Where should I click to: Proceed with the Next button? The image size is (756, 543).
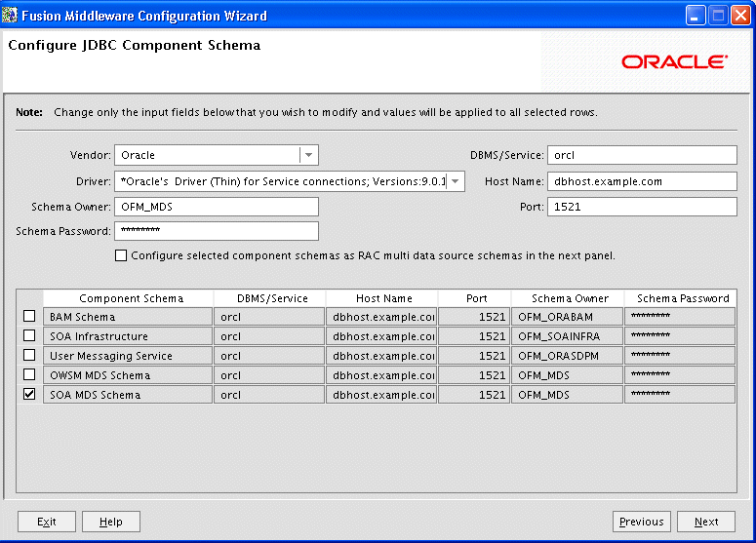point(706,522)
